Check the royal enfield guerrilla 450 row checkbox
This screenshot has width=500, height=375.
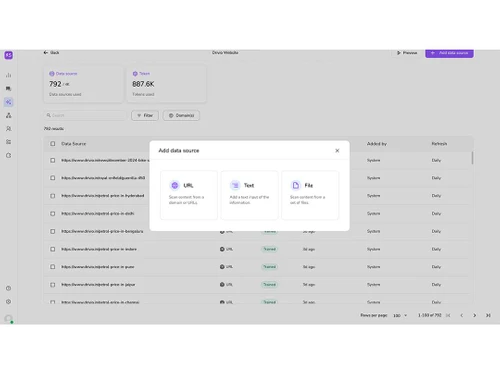click(x=53, y=178)
